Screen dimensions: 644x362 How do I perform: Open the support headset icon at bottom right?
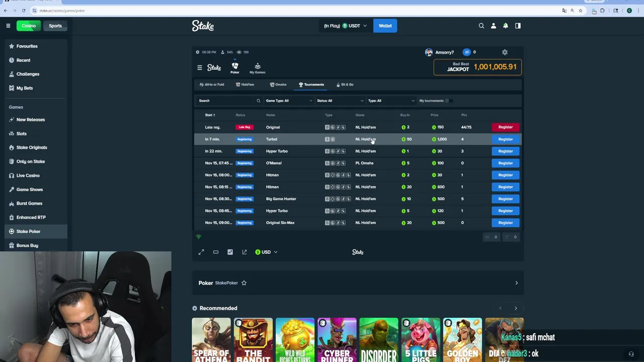631,354
